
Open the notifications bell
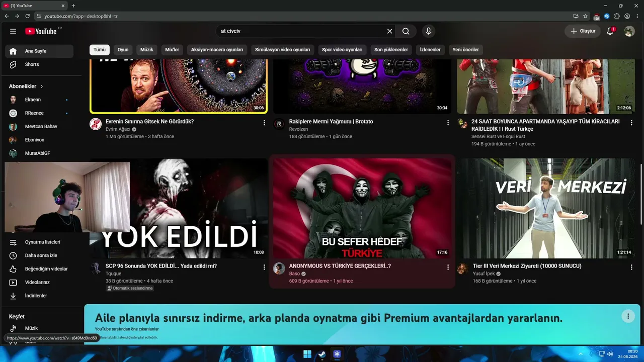[x=610, y=31]
